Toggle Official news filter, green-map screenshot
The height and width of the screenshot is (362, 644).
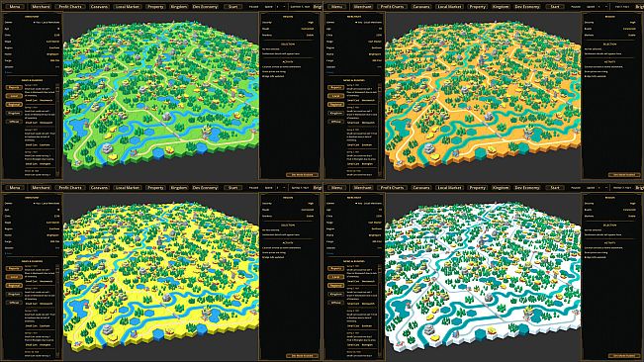coord(14,122)
